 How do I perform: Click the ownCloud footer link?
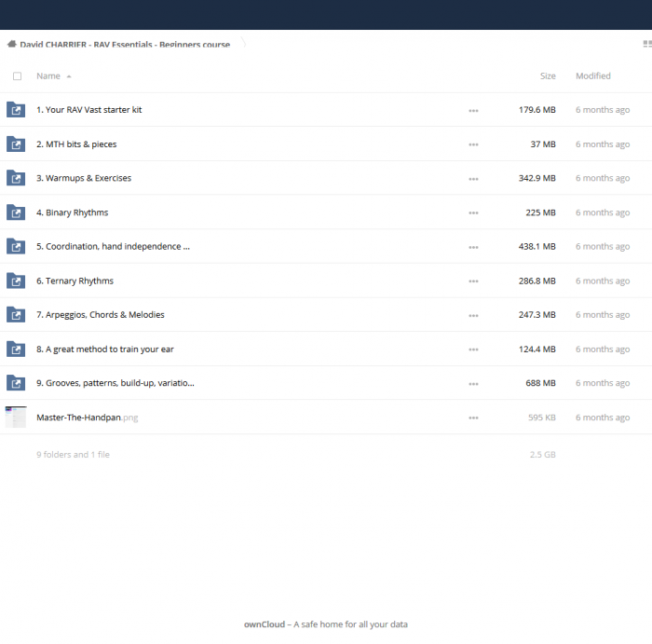[x=265, y=624]
